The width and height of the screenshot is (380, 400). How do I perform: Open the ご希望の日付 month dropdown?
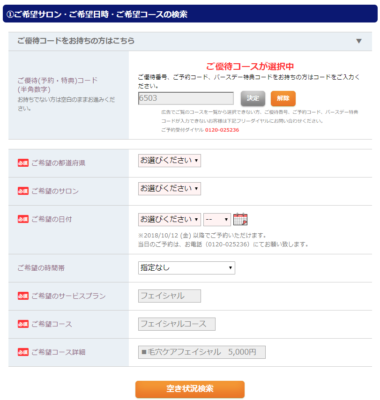pos(169,219)
